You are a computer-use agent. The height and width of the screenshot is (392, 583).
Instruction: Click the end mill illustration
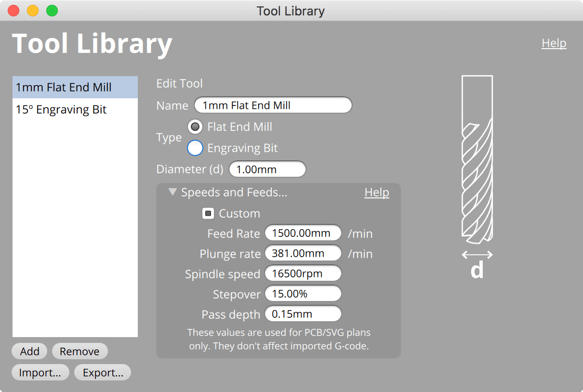tap(477, 159)
